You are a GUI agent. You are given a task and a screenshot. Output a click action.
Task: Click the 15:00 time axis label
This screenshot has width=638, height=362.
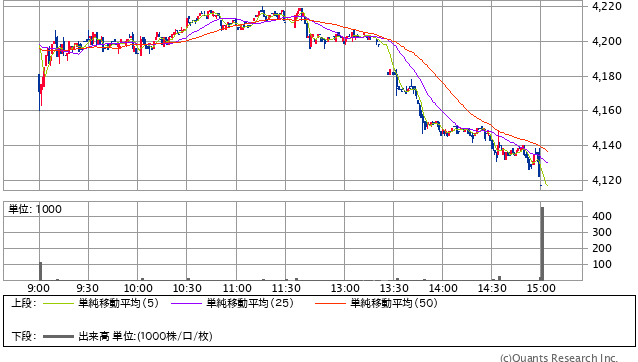point(541,288)
